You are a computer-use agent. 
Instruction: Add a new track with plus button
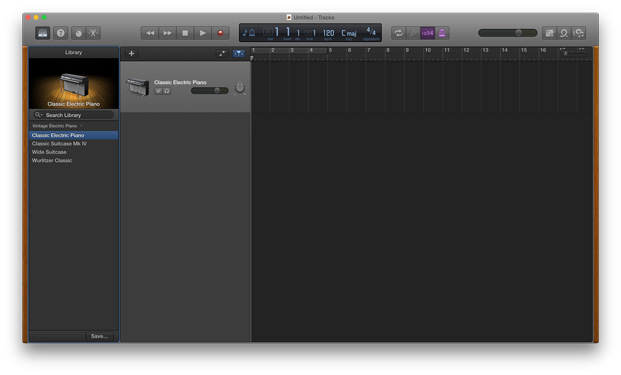(131, 53)
